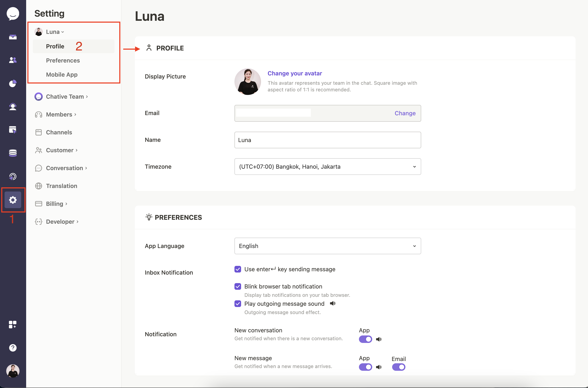Expand the Chative Team settings section
The image size is (588, 388).
point(65,97)
